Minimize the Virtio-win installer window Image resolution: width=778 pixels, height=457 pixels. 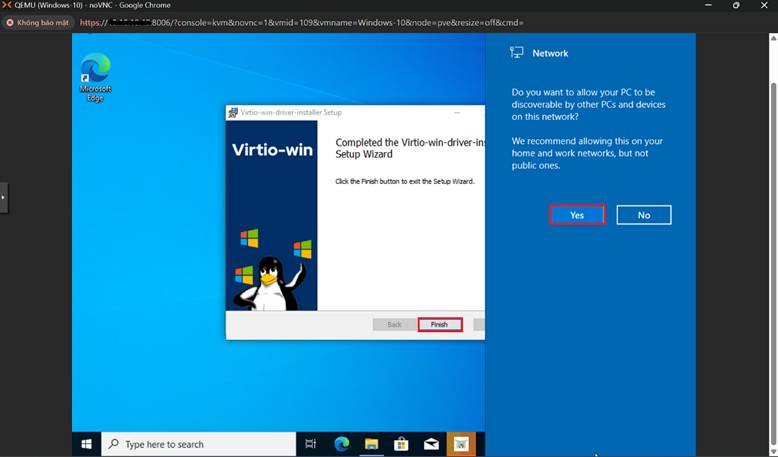click(457, 113)
